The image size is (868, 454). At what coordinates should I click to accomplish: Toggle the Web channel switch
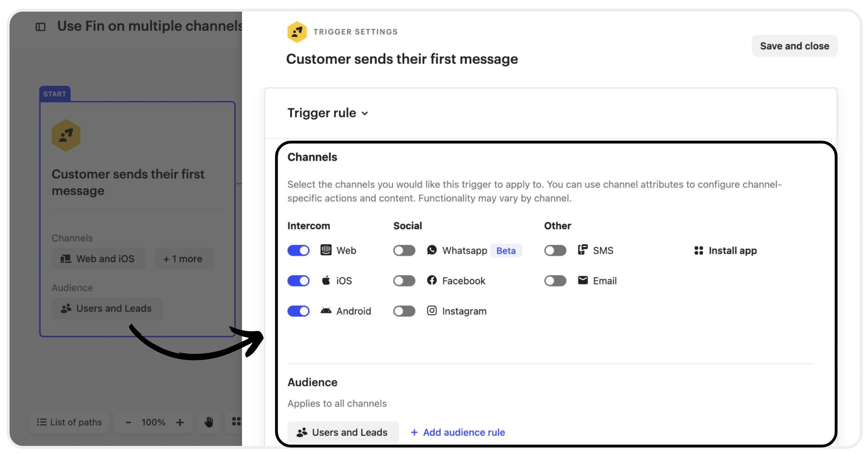coord(298,251)
